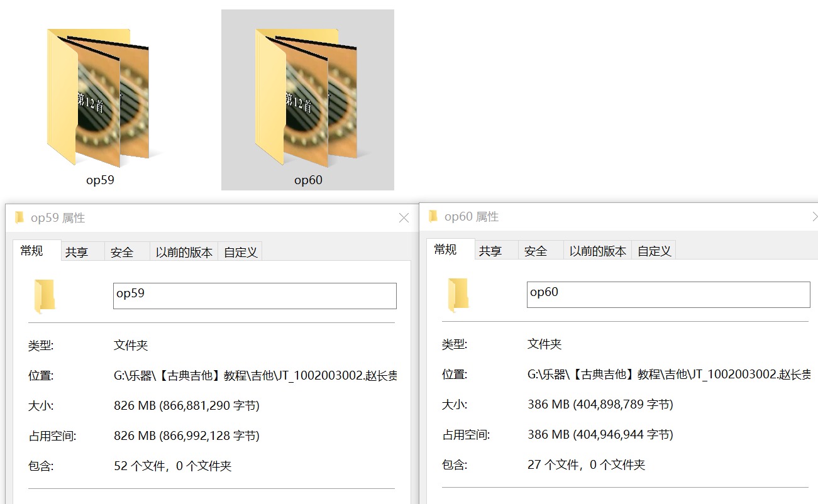
Task: Open 以前的版本 tab in op60 properties
Action: pos(598,251)
